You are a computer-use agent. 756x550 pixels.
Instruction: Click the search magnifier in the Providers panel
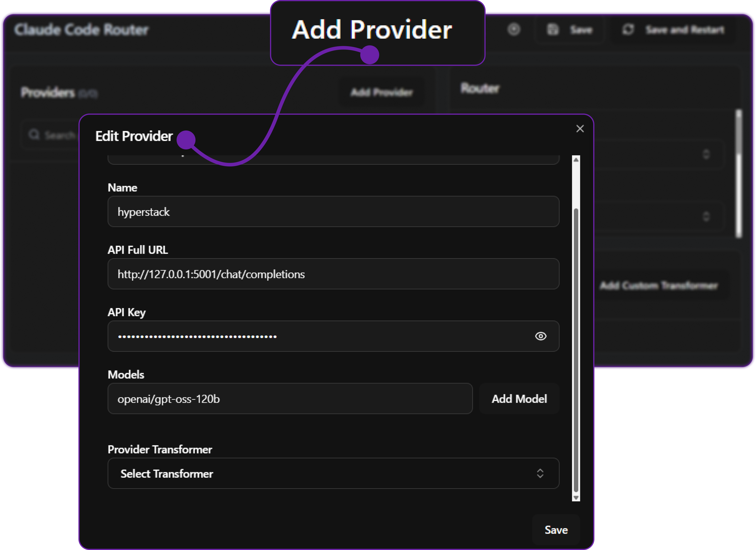click(34, 134)
